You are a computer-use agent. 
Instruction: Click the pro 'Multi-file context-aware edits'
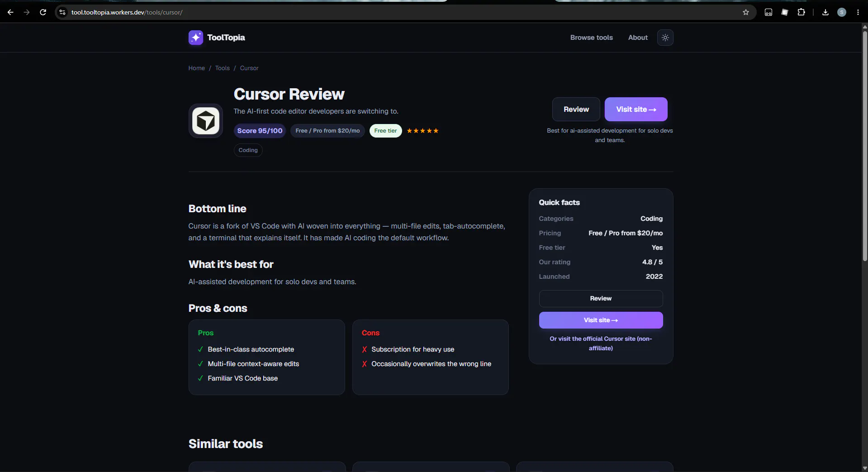pos(253,364)
